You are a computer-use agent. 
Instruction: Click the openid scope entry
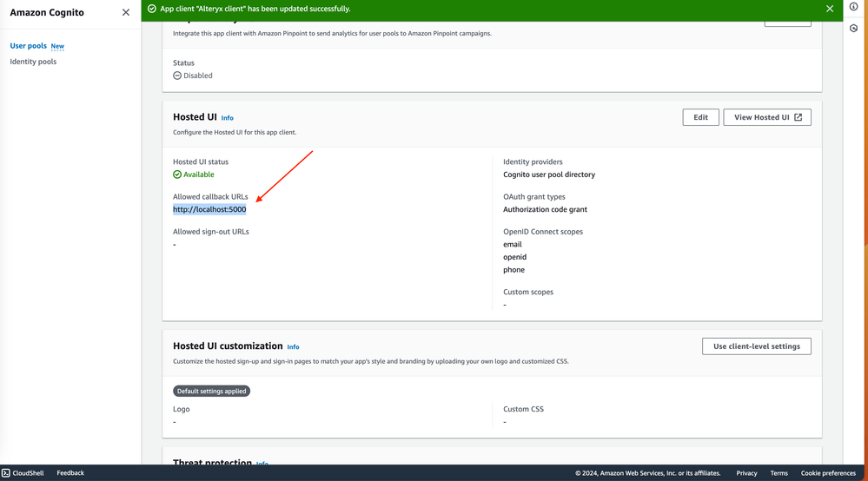(x=514, y=257)
